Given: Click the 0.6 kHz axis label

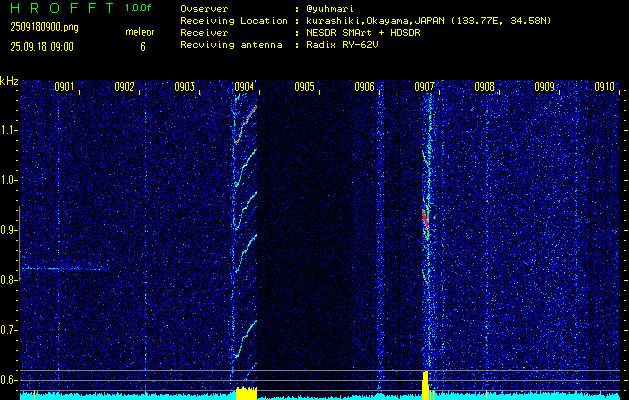Looking at the screenshot, I should tap(8, 380).
